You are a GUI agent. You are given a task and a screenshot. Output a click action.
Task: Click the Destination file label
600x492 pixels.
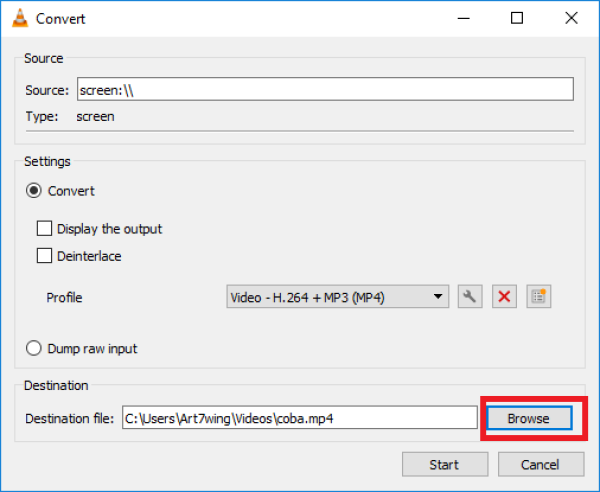[x=69, y=418]
